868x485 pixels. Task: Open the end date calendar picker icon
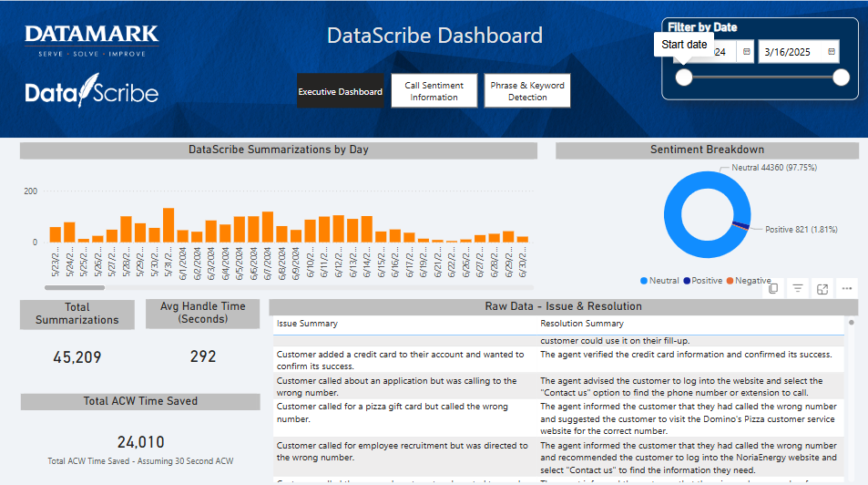(x=831, y=52)
